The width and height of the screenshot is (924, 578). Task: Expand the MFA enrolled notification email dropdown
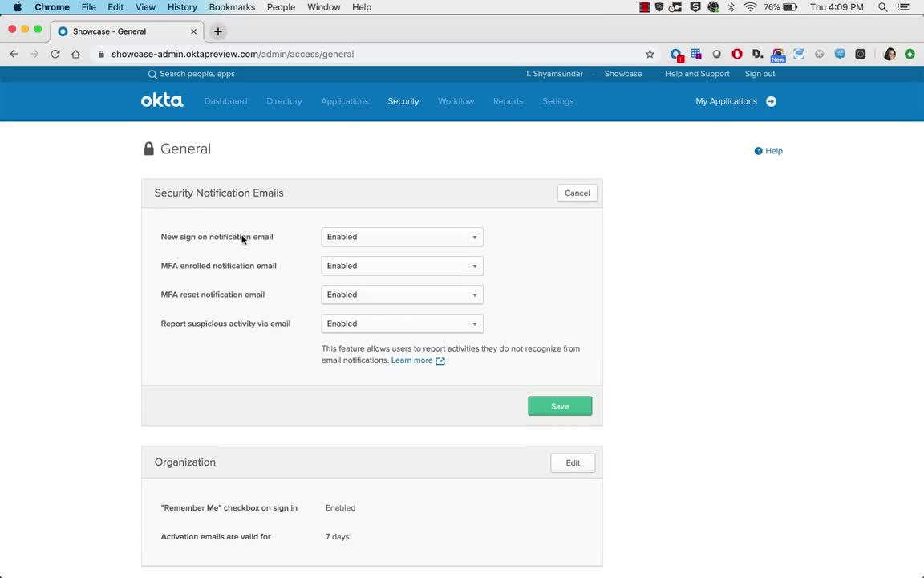[x=402, y=266]
